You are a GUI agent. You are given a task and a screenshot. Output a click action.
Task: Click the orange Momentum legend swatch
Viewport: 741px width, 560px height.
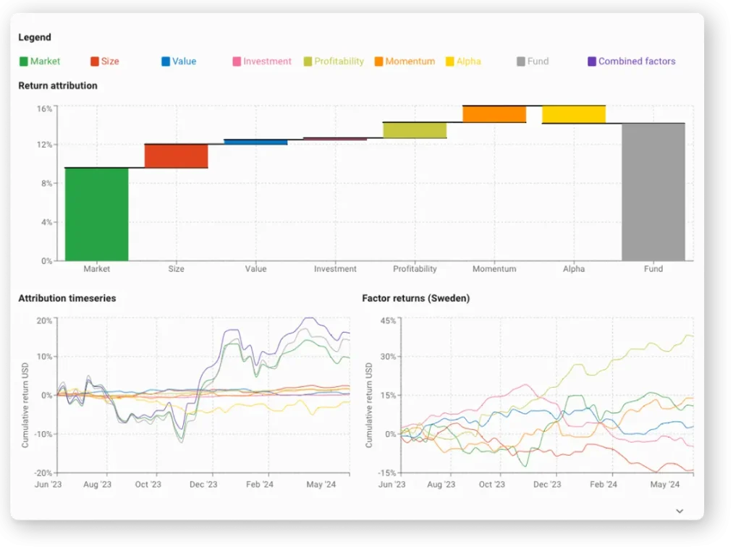378,61
